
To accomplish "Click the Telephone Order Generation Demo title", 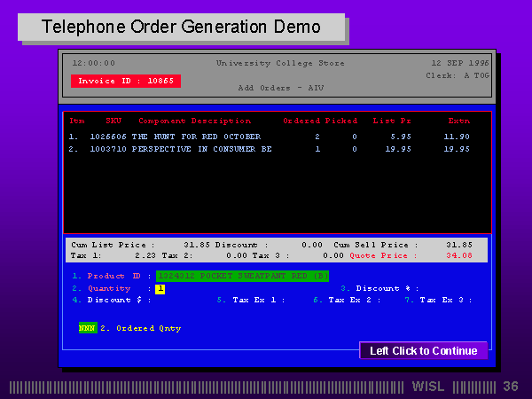I will [x=181, y=27].
